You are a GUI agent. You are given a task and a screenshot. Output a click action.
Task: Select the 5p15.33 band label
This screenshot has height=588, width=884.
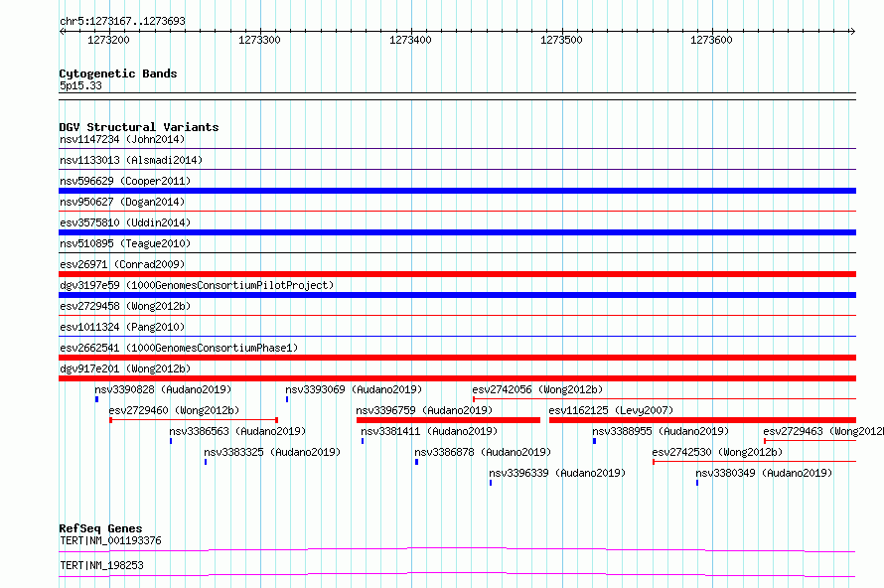(x=80, y=85)
